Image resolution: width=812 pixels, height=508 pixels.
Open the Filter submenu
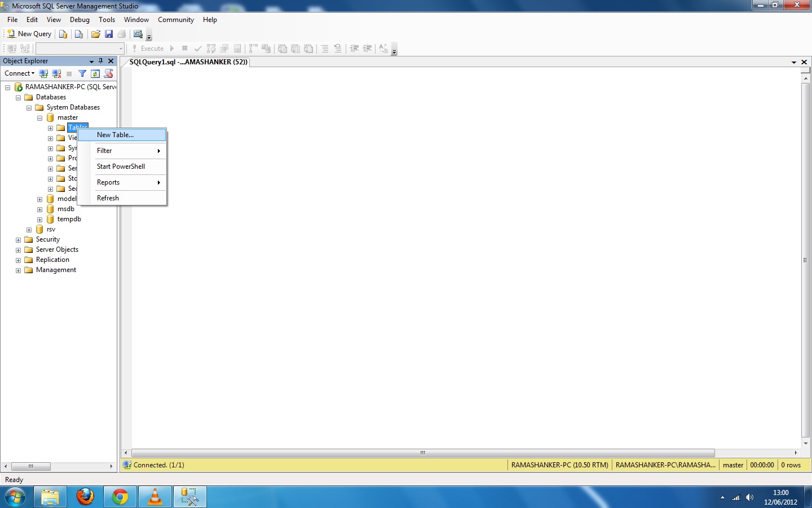point(122,151)
